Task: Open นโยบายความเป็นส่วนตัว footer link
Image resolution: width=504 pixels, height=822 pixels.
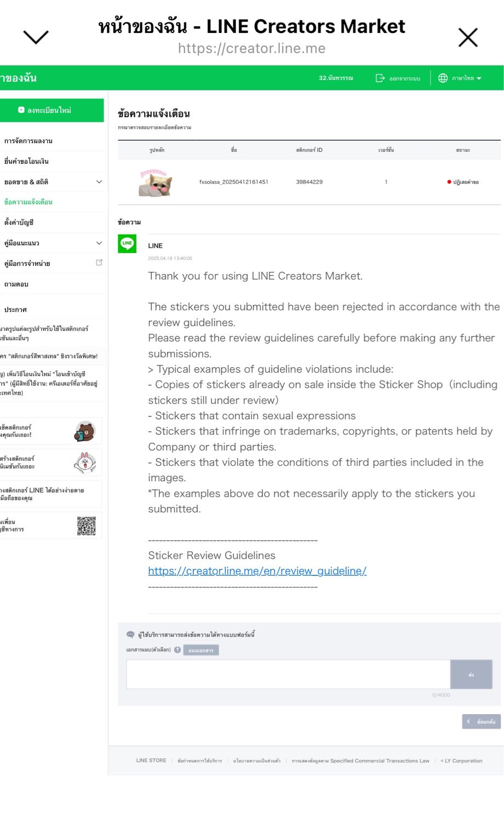Action: coord(257,761)
